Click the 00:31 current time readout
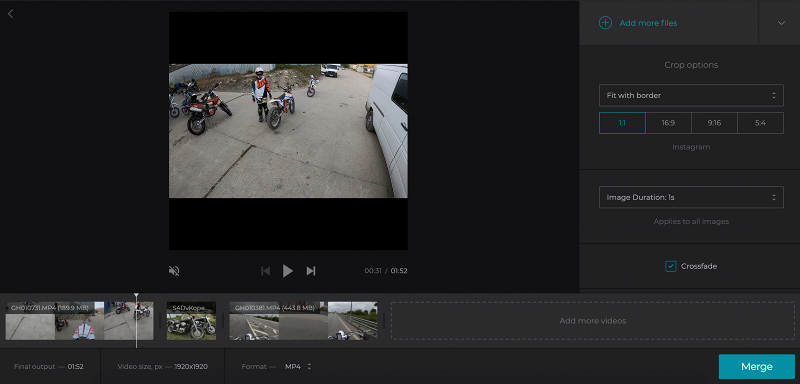Image resolution: width=800 pixels, height=384 pixels. tap(372, 271)
